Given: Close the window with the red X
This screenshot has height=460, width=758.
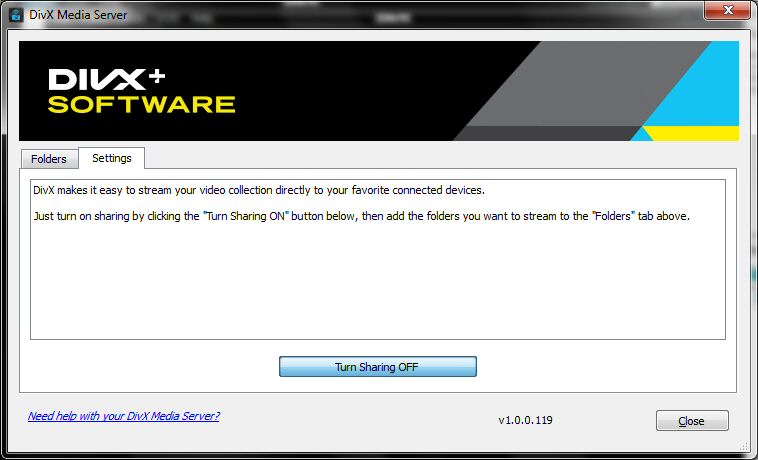Looking at the screenshot, I should pyautogui.click(x=727, y=11).
